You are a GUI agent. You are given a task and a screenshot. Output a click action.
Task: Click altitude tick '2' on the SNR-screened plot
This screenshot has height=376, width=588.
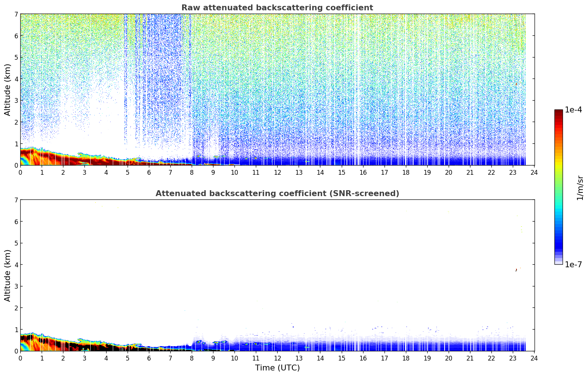tap(16, 308)
